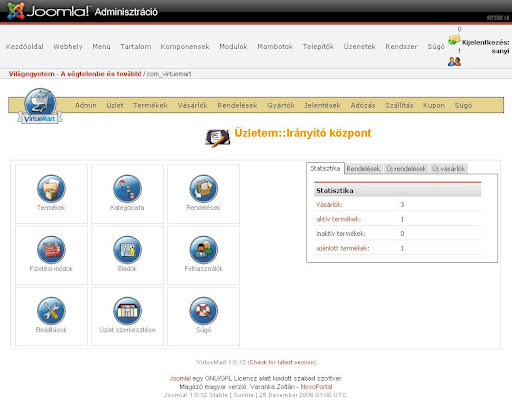Viewport: 512px width, 400px height.
Task: Open VirtueMart Szállítás menu
Action: pos(399,105)
